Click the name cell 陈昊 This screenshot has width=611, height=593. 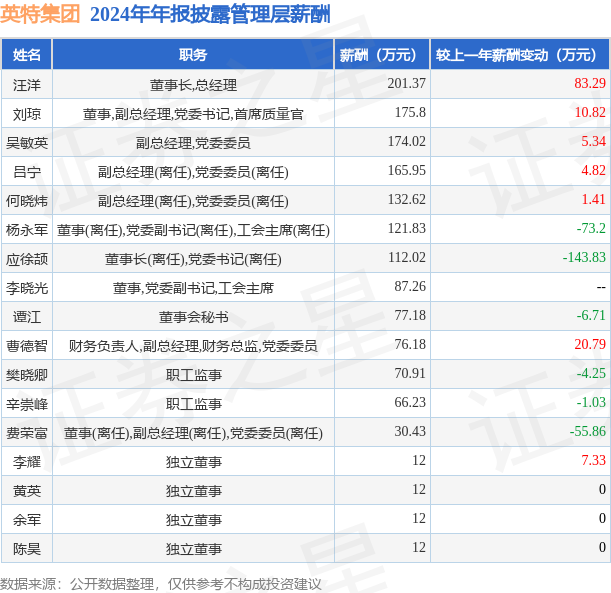[26, 549]
